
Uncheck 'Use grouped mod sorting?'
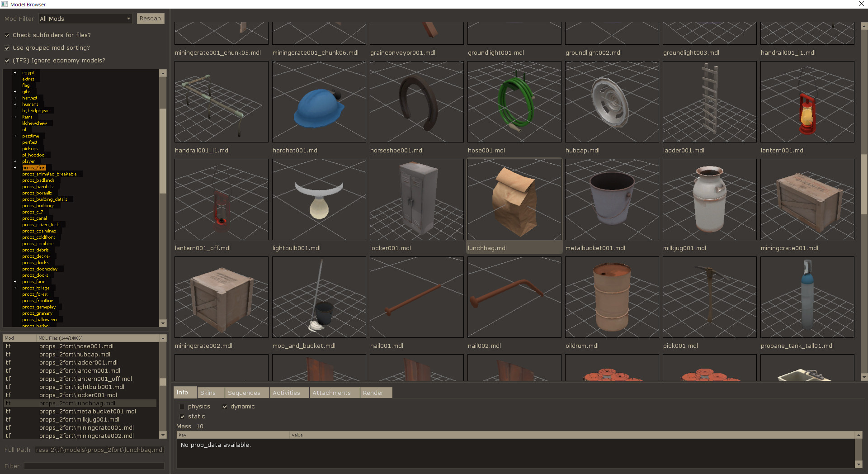pos(7,47)
